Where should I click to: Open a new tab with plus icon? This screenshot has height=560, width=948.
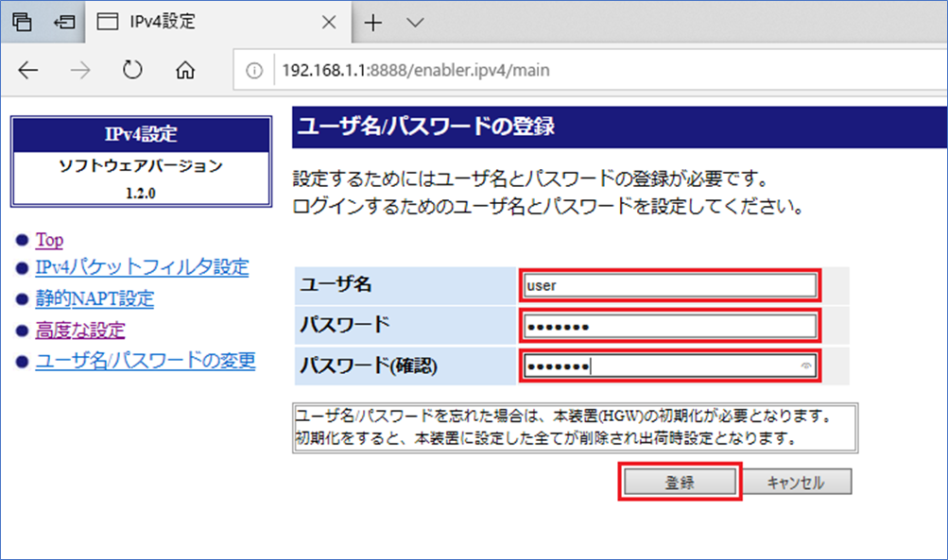tap(373, 23)
